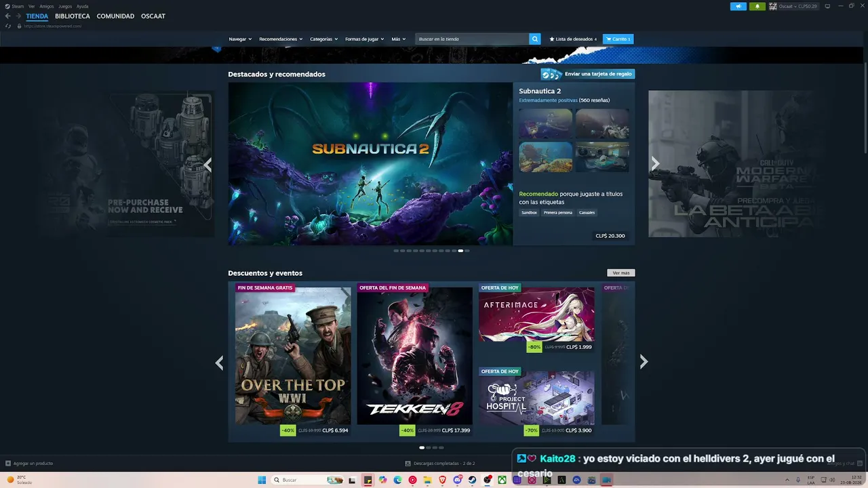Click the store URL address text

pyautogui.click(x=53, y=26)
